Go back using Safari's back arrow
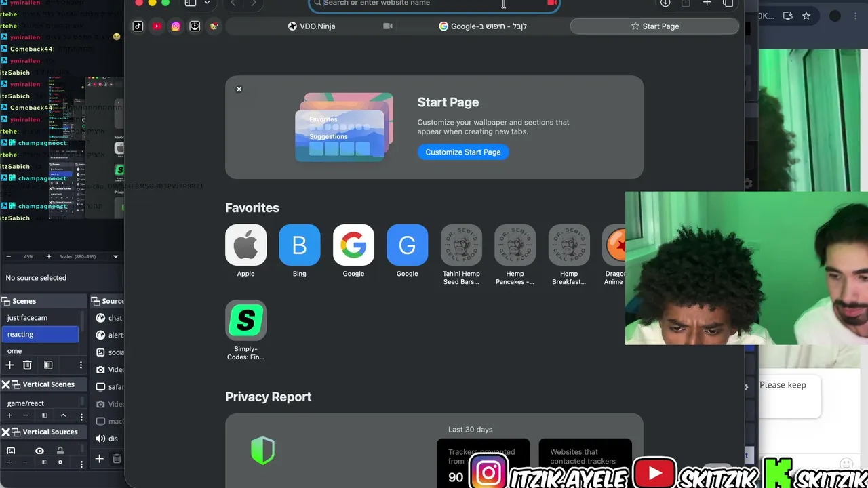 click(x=233, y=3)
